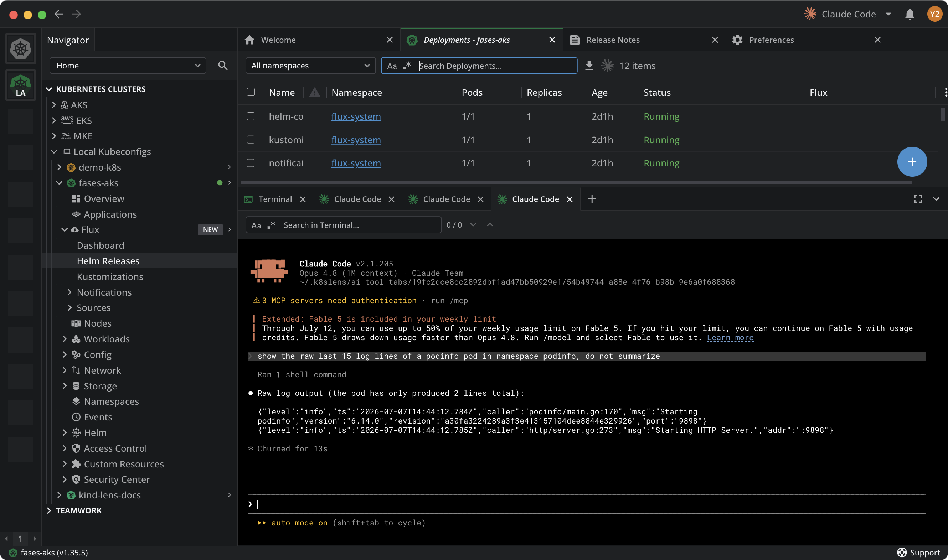The width and height of the screenshot is (948, 560).
Task: Open the Nodes item in navigator
Action: pyautogui.click(x=97, y=323)
